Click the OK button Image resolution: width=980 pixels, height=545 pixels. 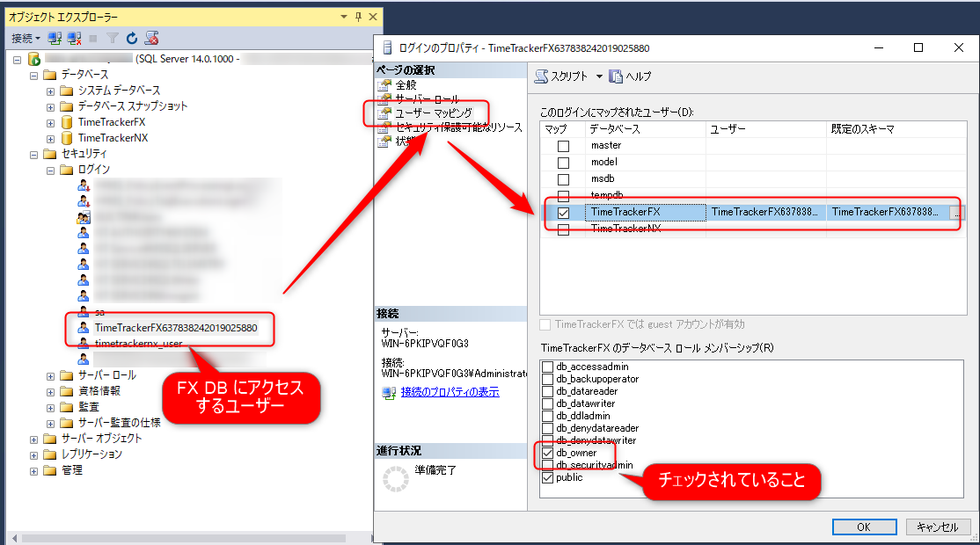tap(863, 527)
